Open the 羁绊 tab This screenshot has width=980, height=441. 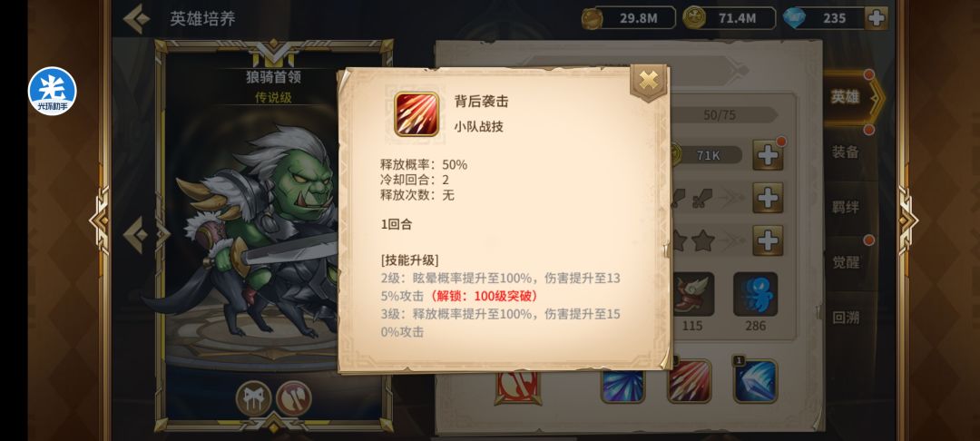[x=846, y=208]
